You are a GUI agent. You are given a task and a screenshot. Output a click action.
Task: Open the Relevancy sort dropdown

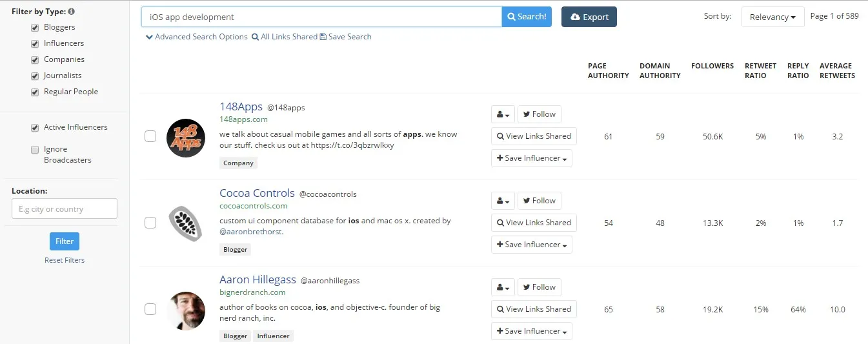pyautogui.click(x=772, y=17)
